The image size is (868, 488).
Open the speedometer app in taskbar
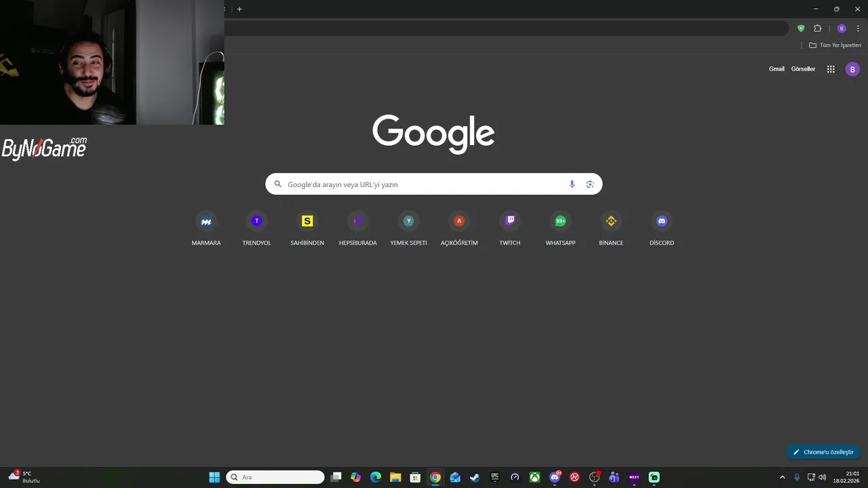[x=515, y=477]
